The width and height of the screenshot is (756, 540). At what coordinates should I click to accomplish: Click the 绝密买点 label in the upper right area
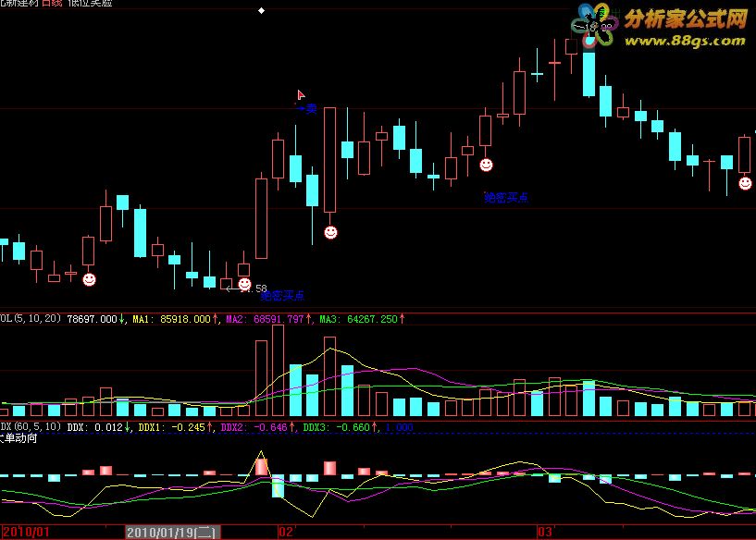pos(506,198)
